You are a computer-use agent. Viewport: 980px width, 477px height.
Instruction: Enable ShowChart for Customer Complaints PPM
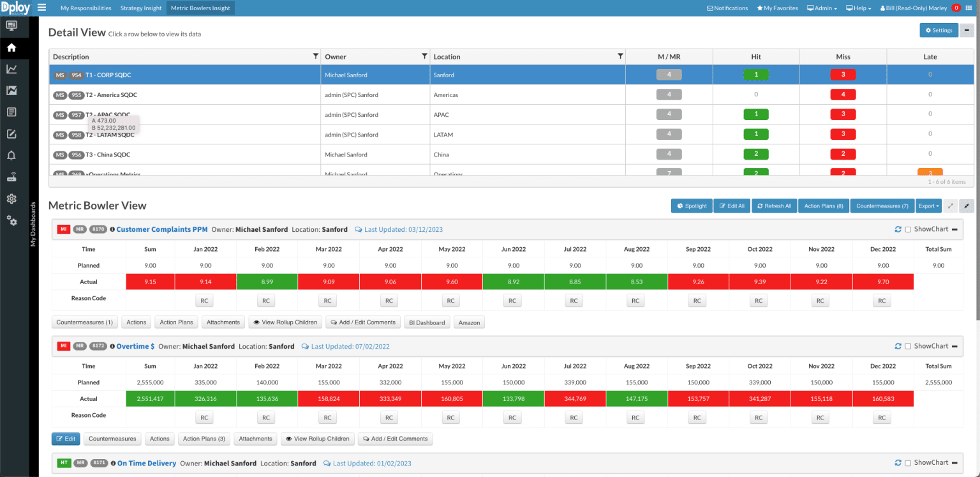pos(908,229)
